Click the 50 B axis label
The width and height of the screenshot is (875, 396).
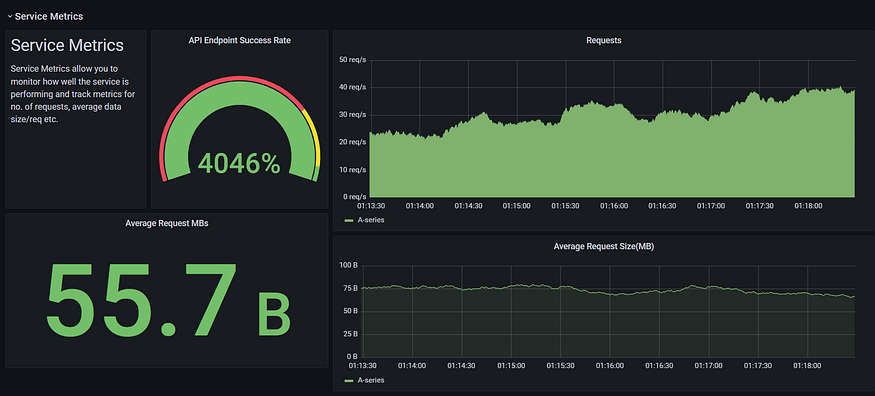click(350, 311)
